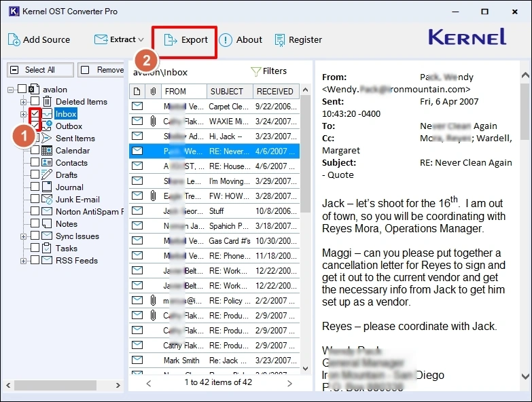Screen dimensions: 532x402
Task: Sort emails by SUBJECT column
Action: 230,91
